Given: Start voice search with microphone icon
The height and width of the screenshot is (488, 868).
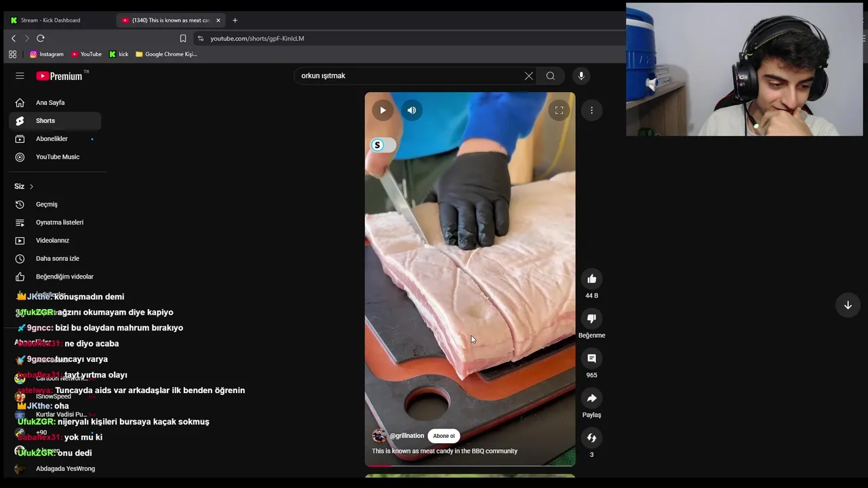Looking at the screenshot, I should click(x=581, y=76).
